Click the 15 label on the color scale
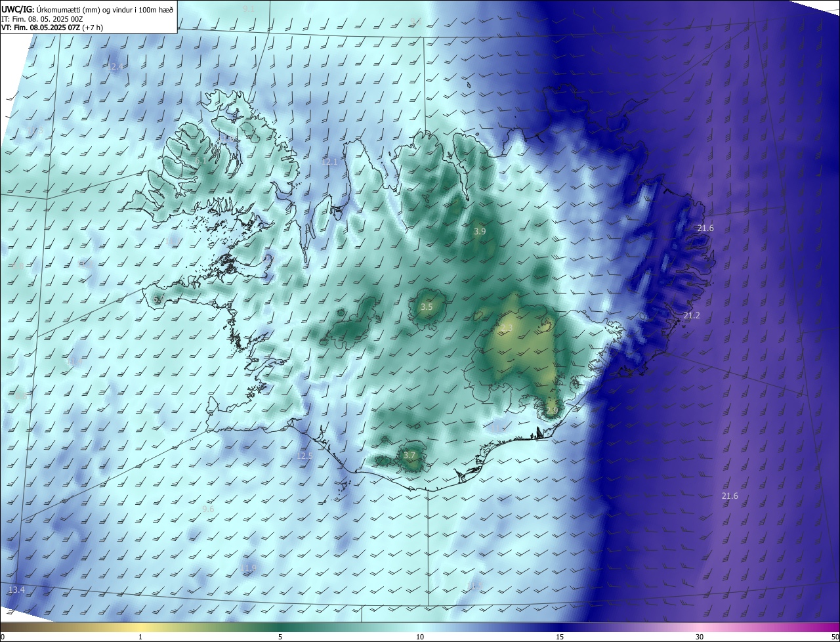 [x=560, y=637]
